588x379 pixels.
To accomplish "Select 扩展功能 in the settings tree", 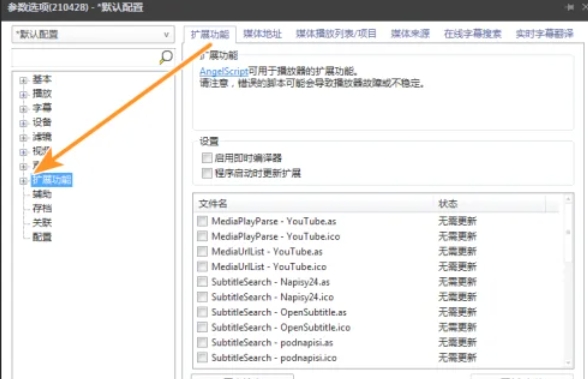I will pyautogui.click(x=52, y=180).
